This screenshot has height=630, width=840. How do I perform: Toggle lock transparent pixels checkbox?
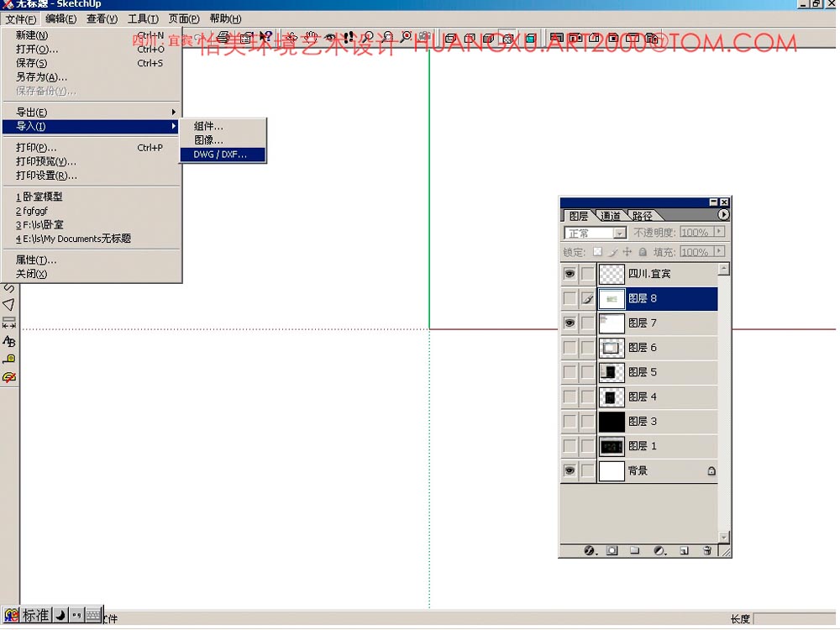(x=598, y=251)
